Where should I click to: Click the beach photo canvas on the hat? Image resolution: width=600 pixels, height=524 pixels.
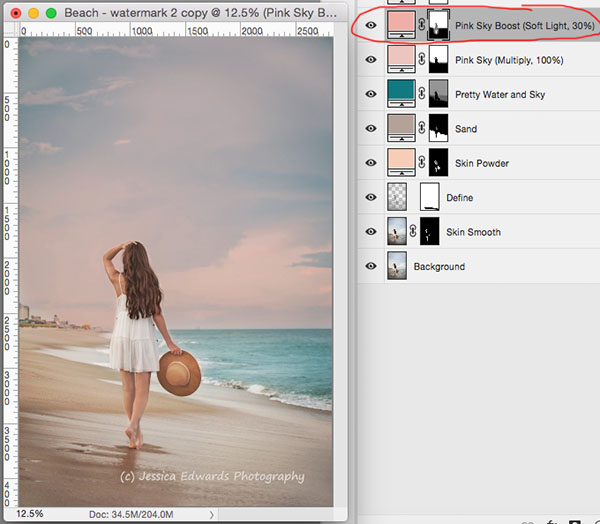(x=179, y=373)
